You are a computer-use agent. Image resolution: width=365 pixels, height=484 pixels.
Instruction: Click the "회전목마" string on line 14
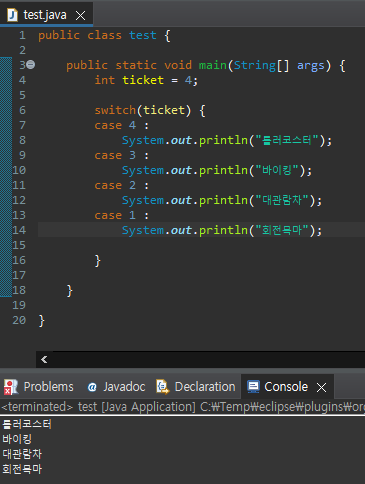point(282,230)
